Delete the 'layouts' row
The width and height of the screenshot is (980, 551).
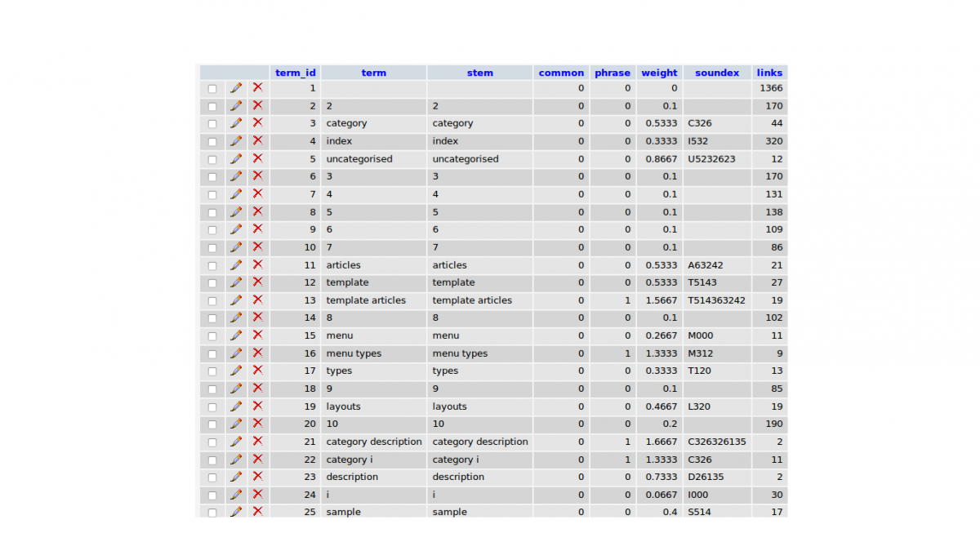point(257,406)
